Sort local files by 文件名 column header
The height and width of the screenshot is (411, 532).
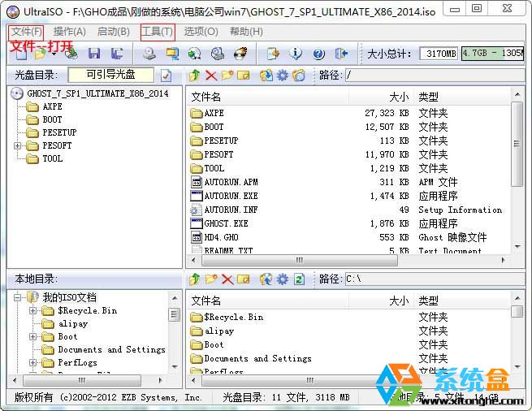tap(268, 301)
